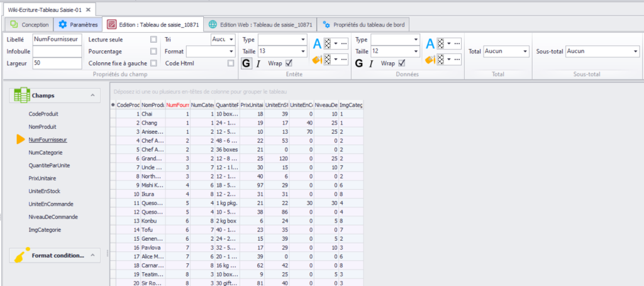Viewport: 644px width, 286px height.
Task: Select the UniteEnStock field in Champs
Action: pos(45,191)
